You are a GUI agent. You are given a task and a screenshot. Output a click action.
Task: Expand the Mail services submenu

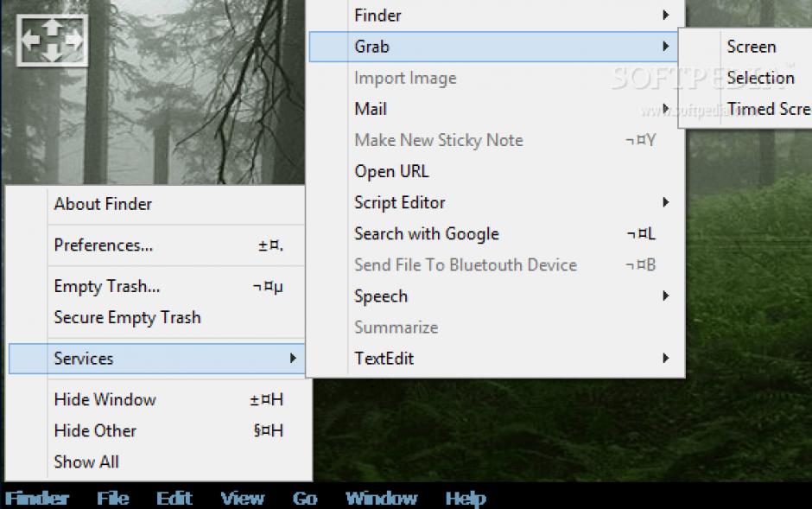(493, 109)
